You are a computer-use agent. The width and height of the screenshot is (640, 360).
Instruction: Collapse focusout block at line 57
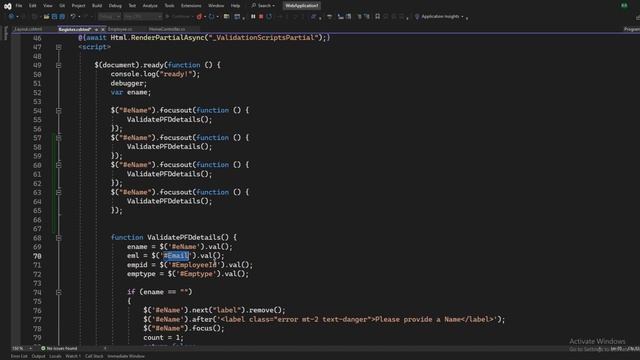pos(59,138)
